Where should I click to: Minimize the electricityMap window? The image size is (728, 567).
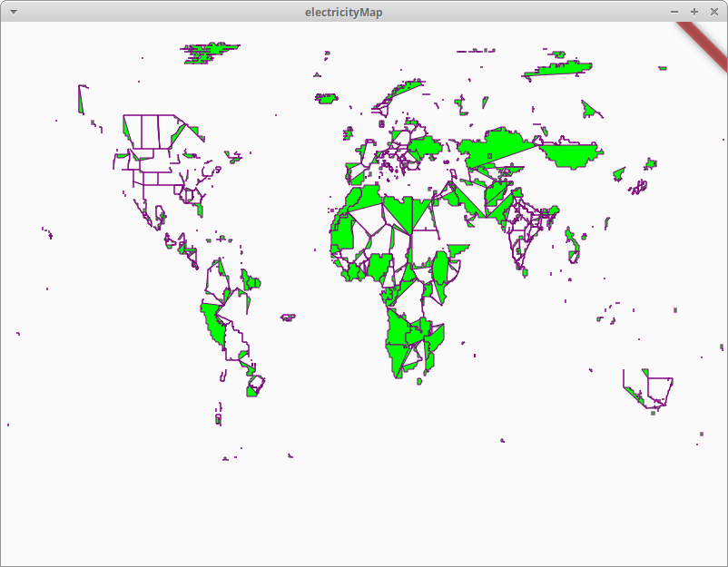pos(674,12)
